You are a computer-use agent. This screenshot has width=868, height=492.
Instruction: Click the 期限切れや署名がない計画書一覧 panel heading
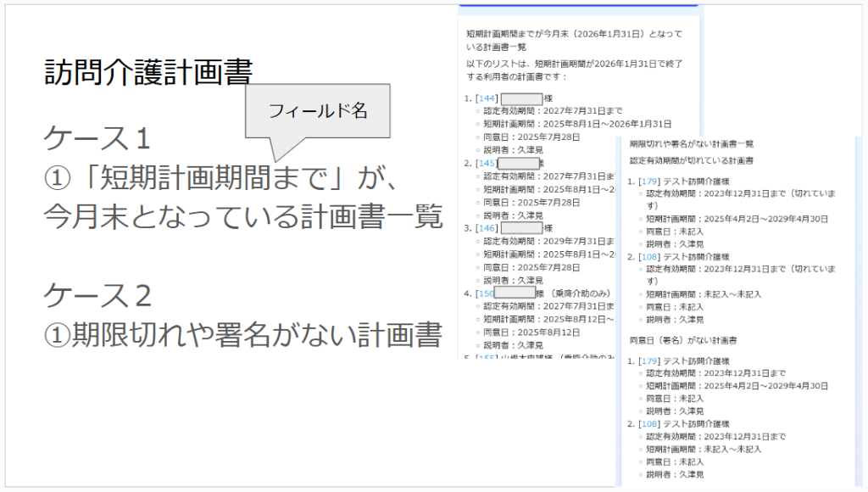coord(691,144)
